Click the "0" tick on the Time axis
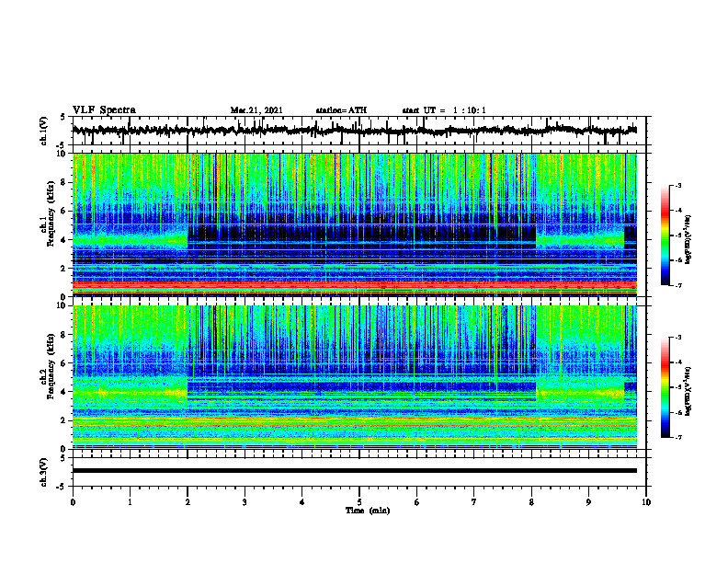The image size is (728, 563). click(73, 502)
